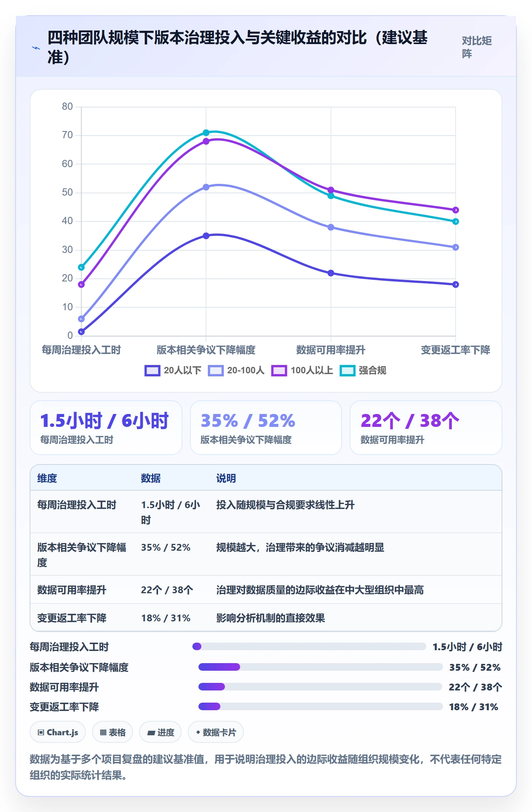The height and width of the screenshot is (812, 532).
Task: Click table cell 18% / 31%
Action: click(166, 618)
